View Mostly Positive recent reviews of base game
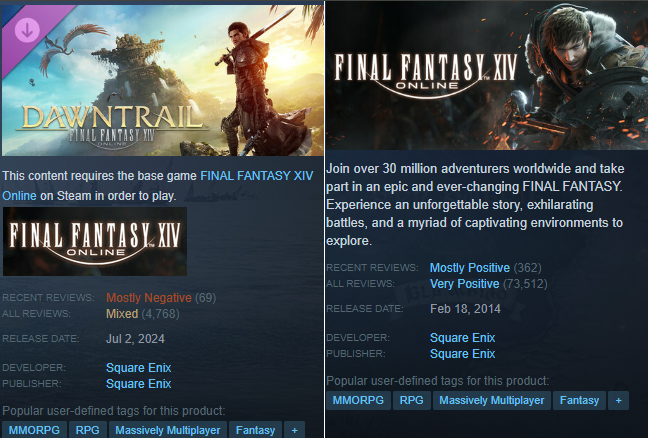 click(470, 268)
